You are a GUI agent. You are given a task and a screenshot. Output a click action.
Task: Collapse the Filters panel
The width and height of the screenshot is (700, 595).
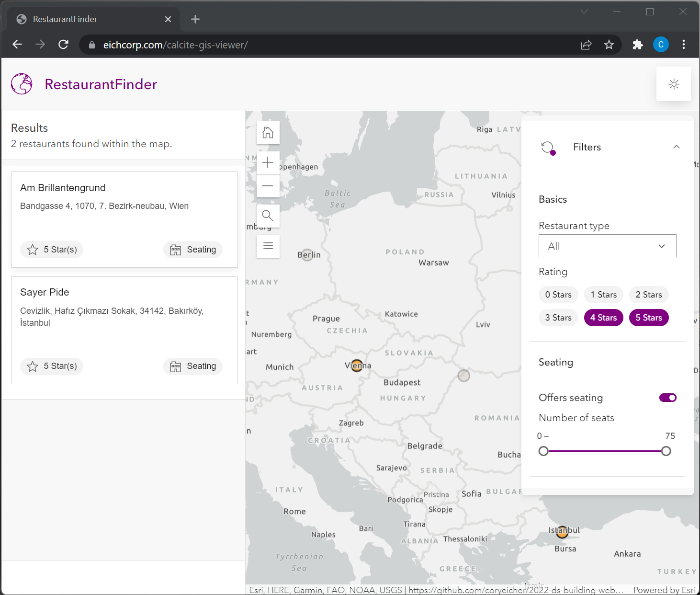coord(676,147)
